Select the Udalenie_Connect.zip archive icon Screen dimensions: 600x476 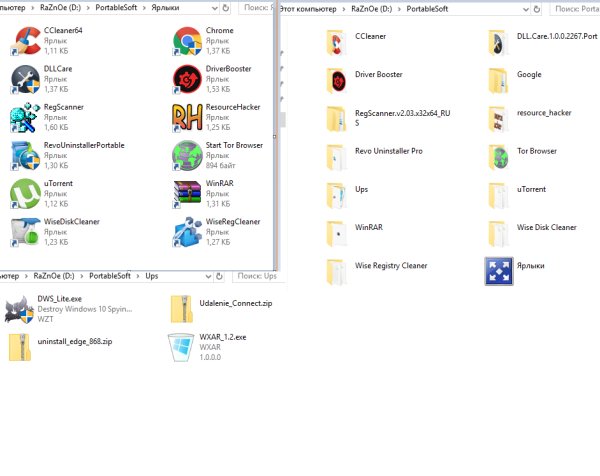[x=181, y=309]
